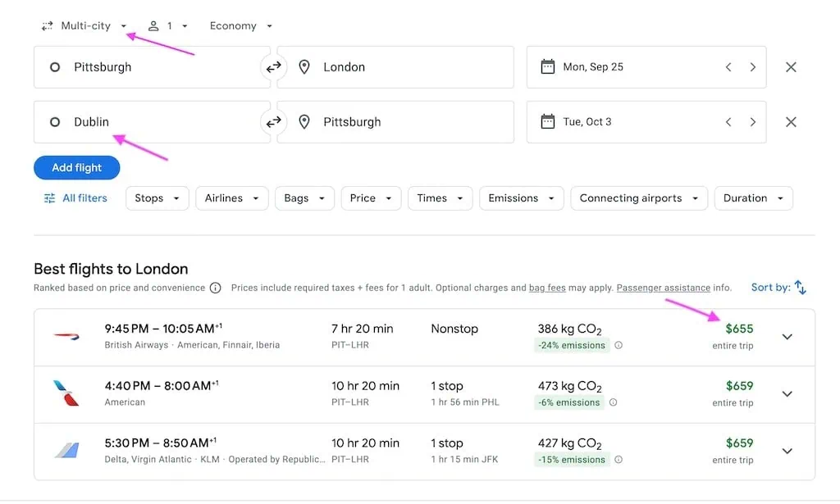Open calendar icon for Mon, Sep 25
The height and width of the screenshot is (504, 840).
pos(547,67)
